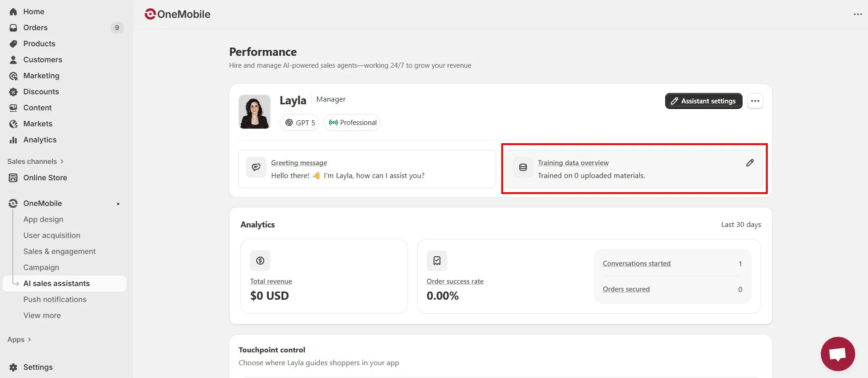This screenshot has height=378, width=868.
Task: Open the top-right three-dot menu
Action: (857, 14)
